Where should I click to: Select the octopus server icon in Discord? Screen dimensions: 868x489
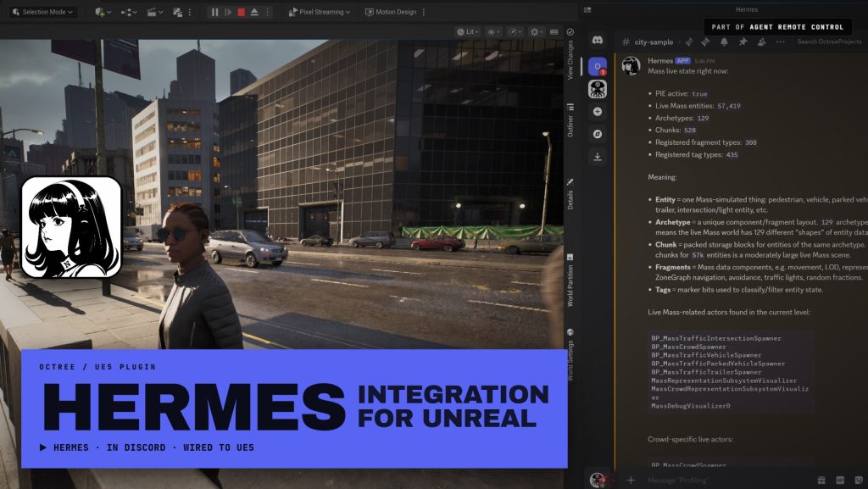(x=598, y=89)
